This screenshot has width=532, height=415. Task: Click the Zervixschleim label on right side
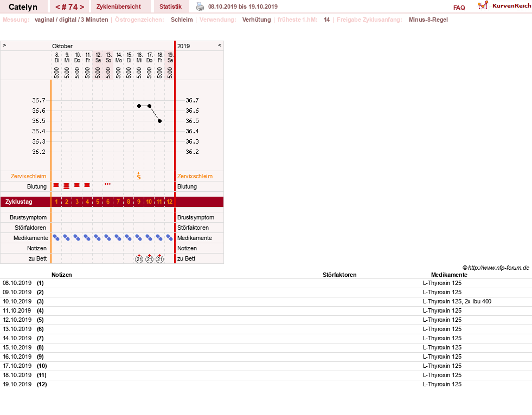(x=195, y=176)
